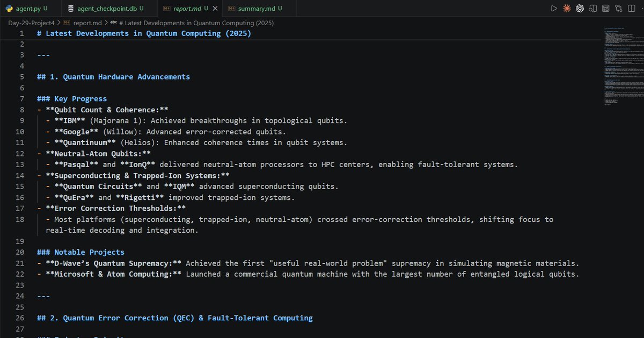This screenshot has width=644, height=338.
Task: Click the word 'Google' on line 10
Action: pyautogui.click(x=76, y=132)
